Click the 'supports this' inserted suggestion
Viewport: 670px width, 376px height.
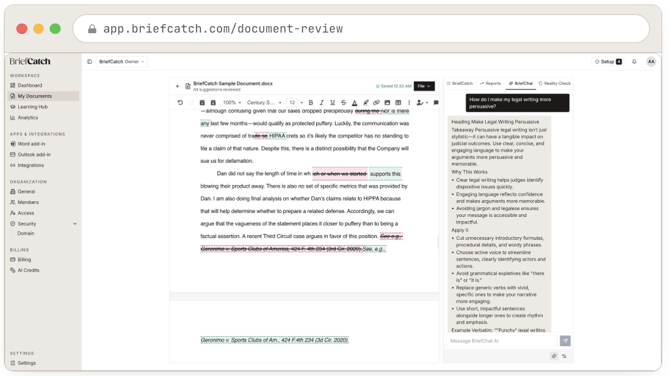[385, 174]
